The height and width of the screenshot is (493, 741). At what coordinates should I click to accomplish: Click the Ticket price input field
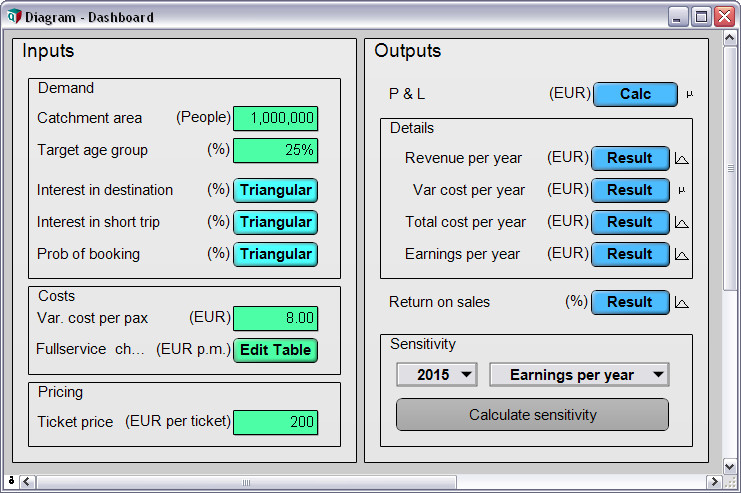[275, 422]
